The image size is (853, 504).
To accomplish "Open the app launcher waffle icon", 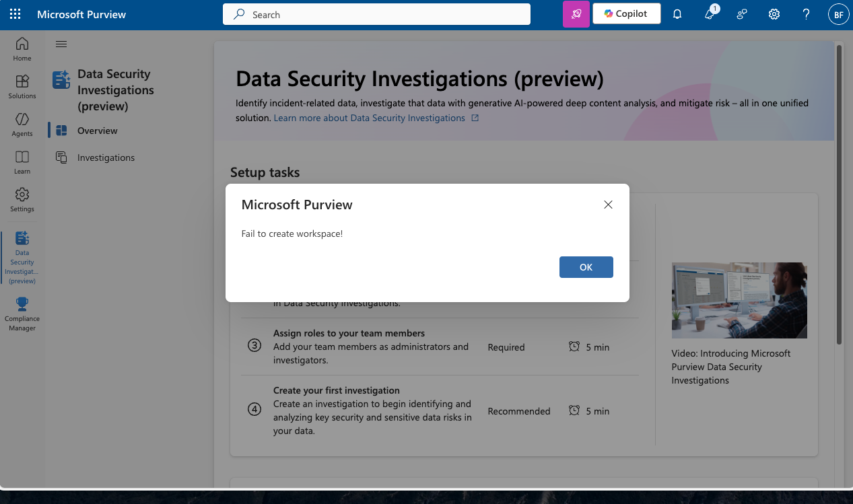I will [15, 14].
